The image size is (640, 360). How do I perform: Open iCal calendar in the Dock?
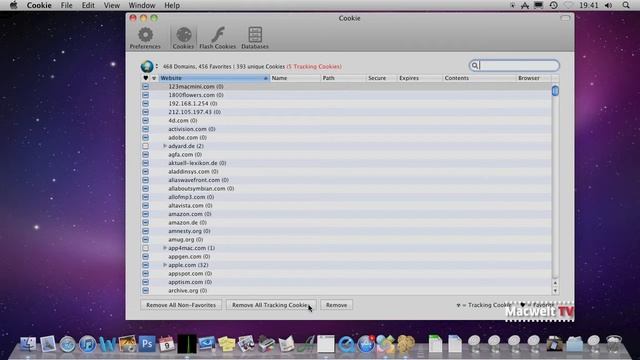click(167, 344)
